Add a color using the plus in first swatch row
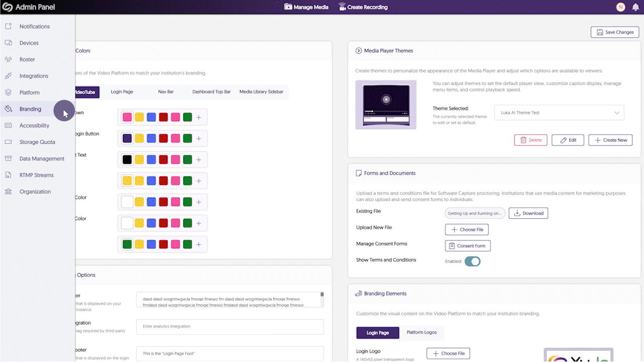The width and height of the screenshot is (644, 362). pos(199,117)
